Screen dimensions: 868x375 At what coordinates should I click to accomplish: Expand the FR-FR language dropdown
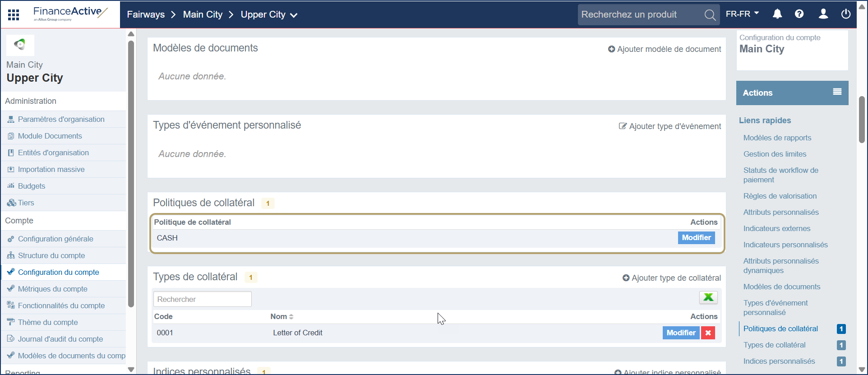pos(742,14)
